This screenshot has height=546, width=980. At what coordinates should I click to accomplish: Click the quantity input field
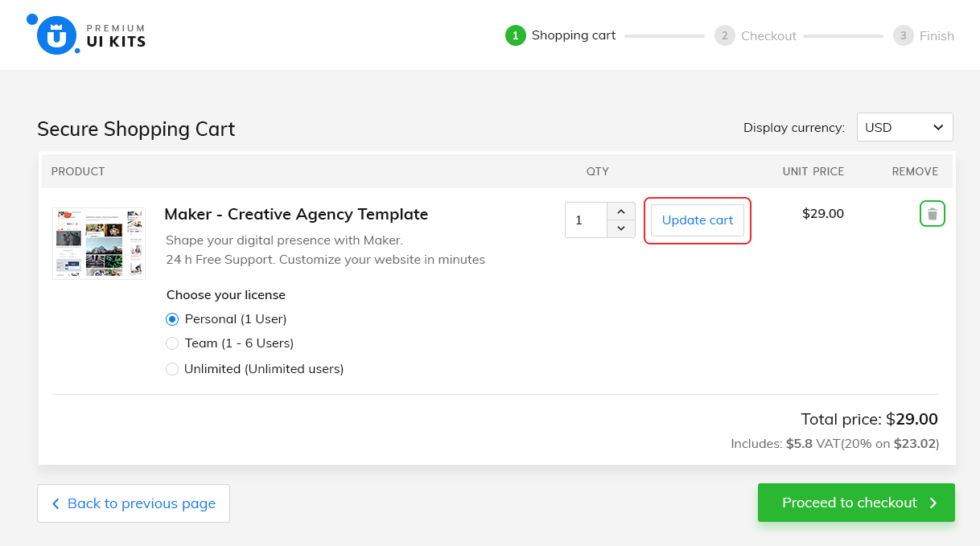pyautogui.click(x=585, y=220)
